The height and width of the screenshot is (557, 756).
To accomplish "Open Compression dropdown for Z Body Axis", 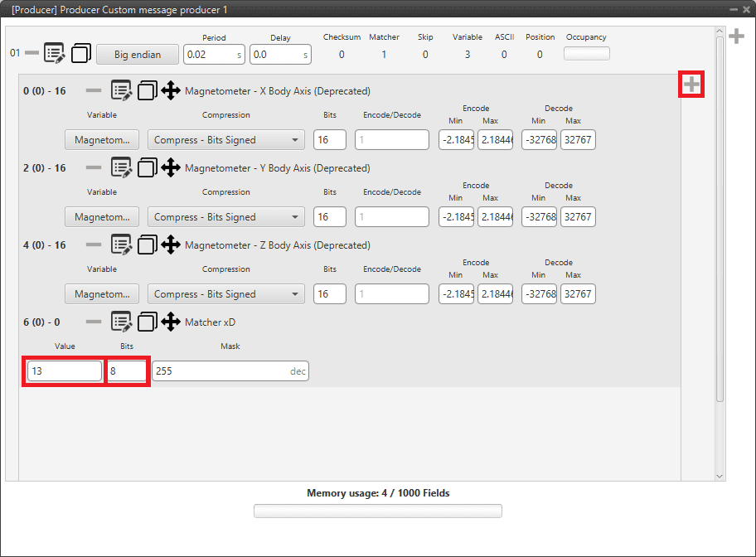I will coord(225,294).
